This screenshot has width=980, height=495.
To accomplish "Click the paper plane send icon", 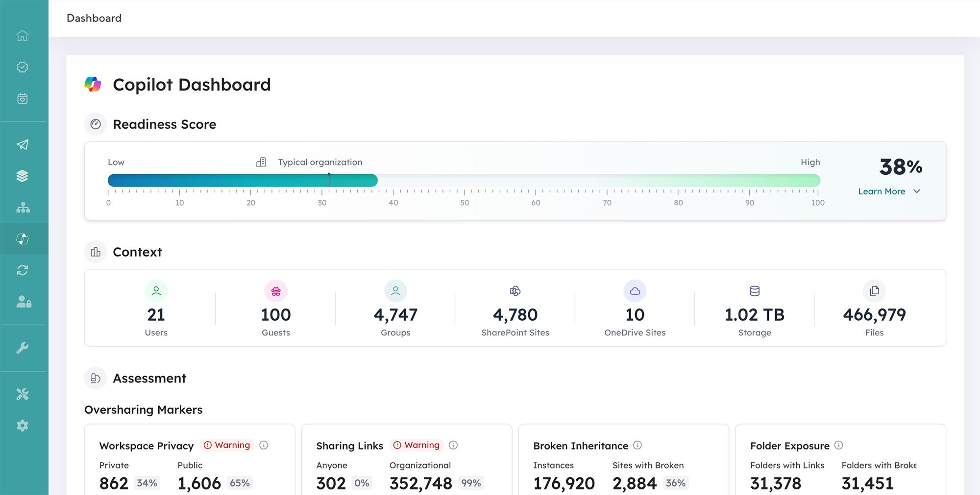I will point(23,143).
